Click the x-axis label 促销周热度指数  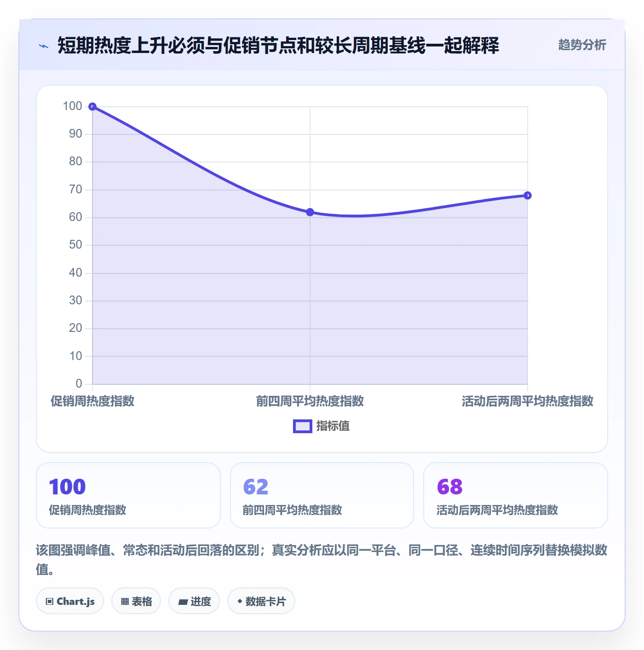[92, 401]
